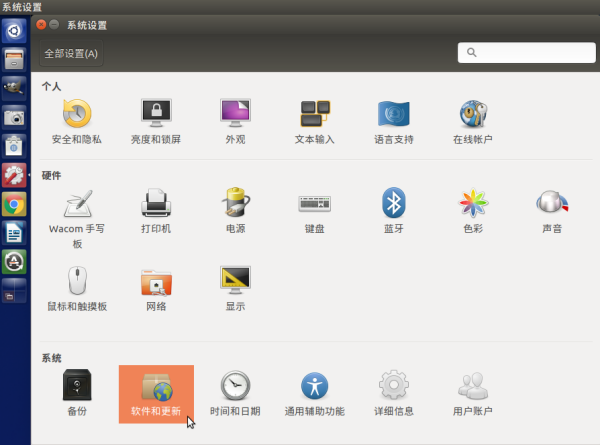Open 用户账户 user accounts
This screenshot has width=600, height=445.
473,394
